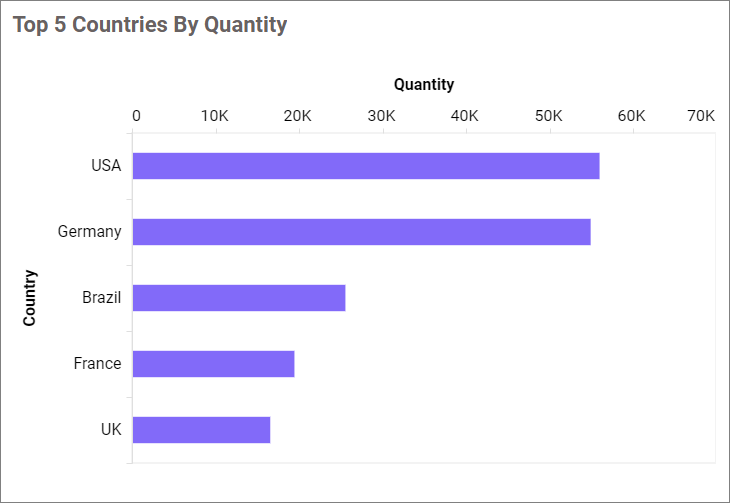Click the USA category label
The width and height of the screenshot is (730, 503).
[106, 166]
